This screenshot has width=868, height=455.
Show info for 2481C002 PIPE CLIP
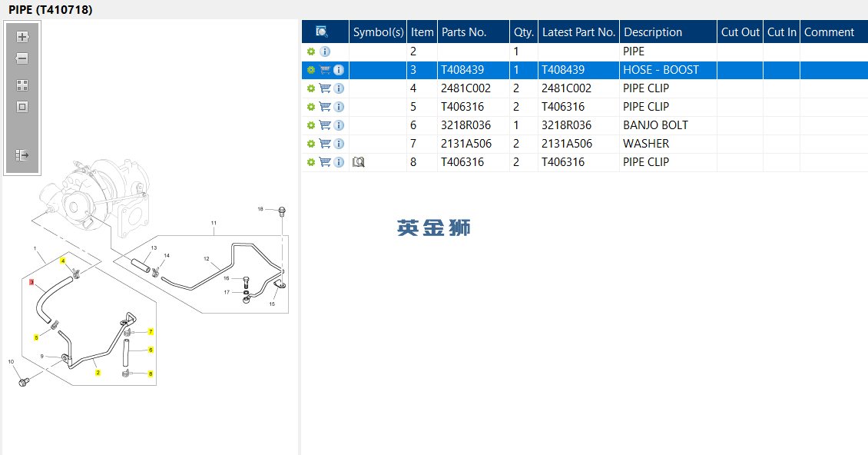point(339,88)
